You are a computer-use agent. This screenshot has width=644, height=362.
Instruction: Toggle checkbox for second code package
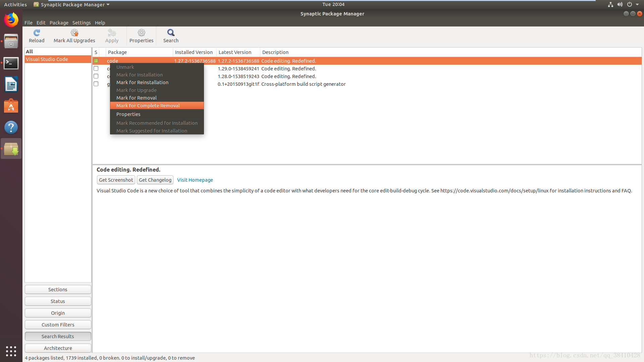(x=96, y=68)
